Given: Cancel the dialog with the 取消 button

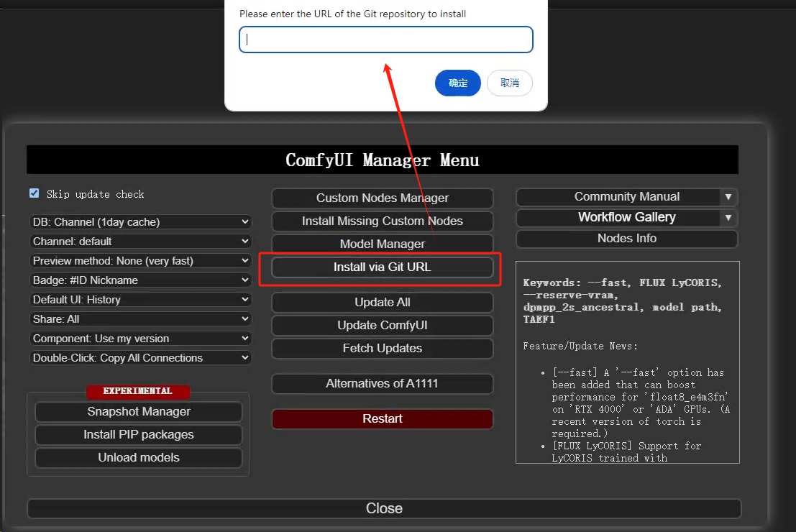Looking at the screenshot, I should [509, 83].
